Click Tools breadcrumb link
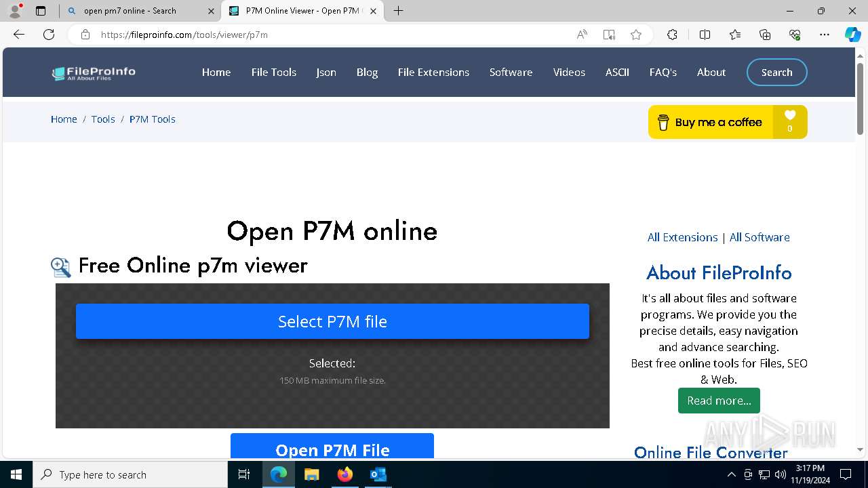The image size is (868, 488). (103, 119)
